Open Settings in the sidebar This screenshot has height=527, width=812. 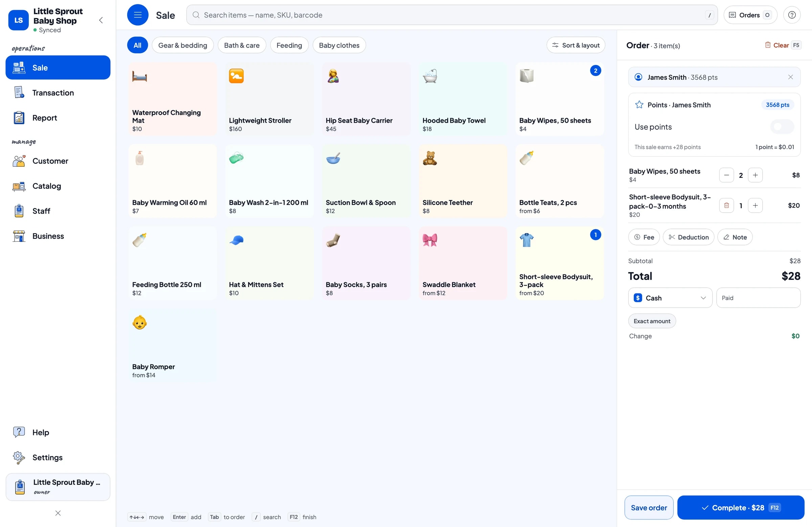point(58,457)
